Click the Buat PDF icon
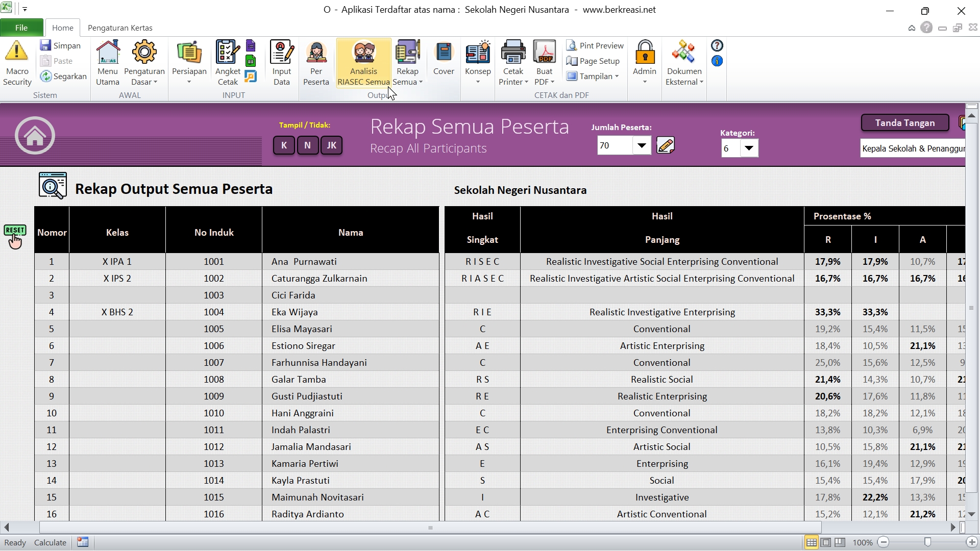This screenshot has height=551, width=980. point(544,53)
